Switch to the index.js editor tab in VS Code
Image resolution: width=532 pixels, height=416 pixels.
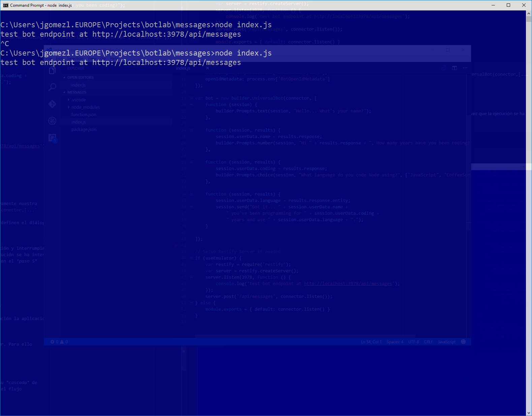coord(183,68)
